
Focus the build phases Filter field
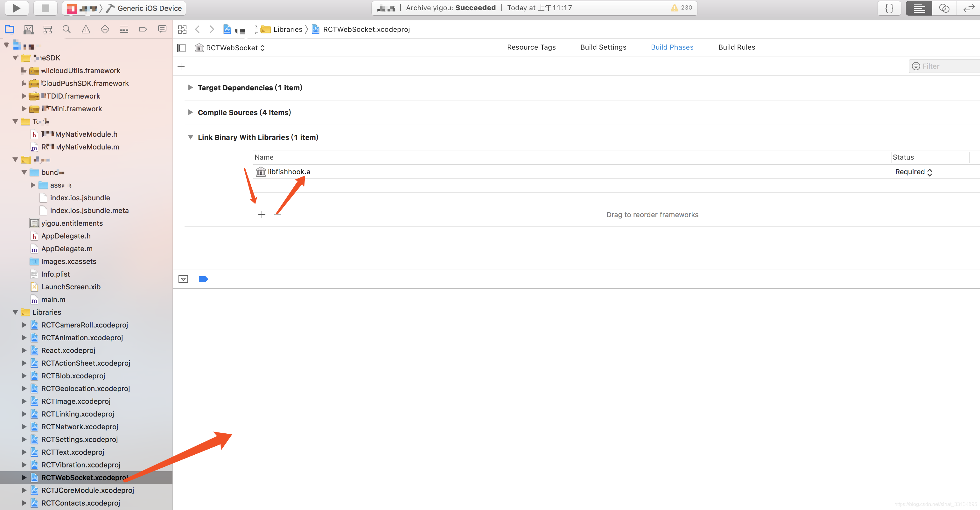pos(945,66)
